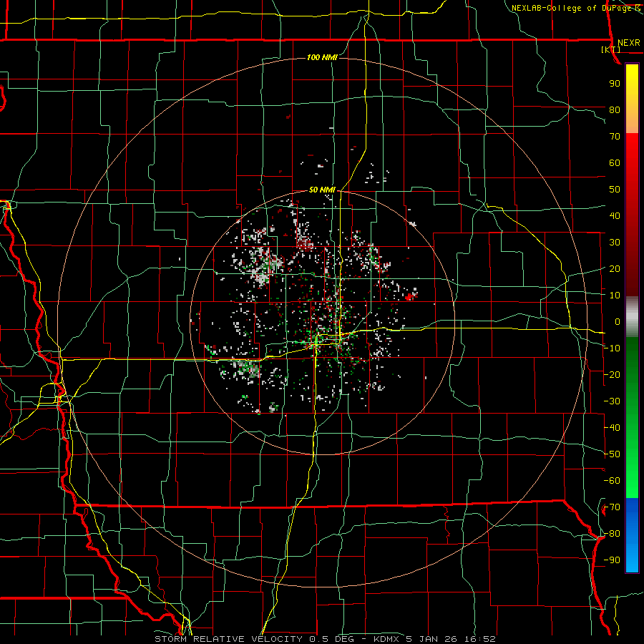
Task: Click the 60 tick label on velocity scale
Action: [615, 162]
